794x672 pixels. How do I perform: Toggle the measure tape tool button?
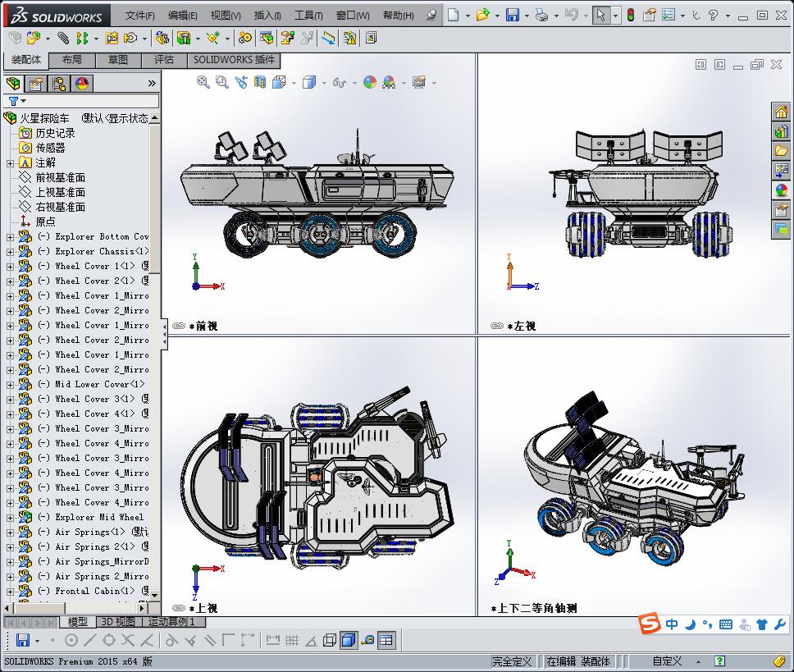click(367, 640)
